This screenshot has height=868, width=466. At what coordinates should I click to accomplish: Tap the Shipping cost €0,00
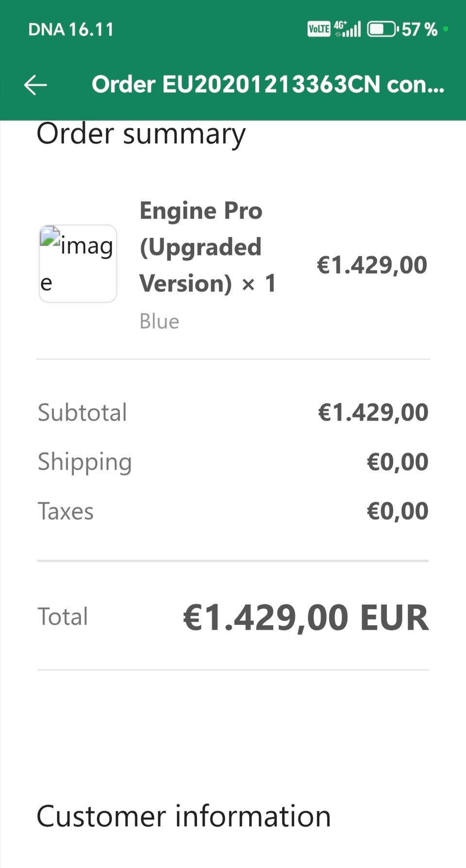398,462
